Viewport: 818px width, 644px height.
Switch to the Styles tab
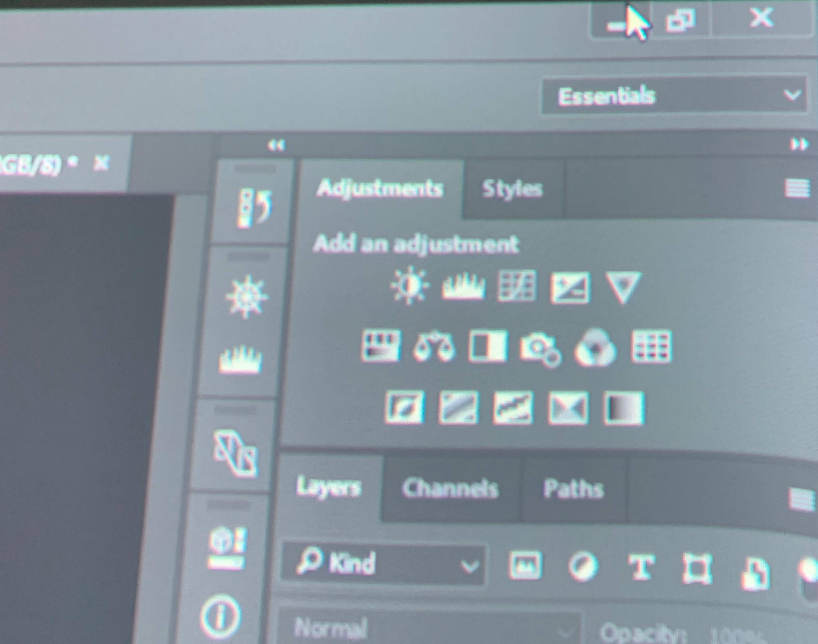(x=512, y=189)
